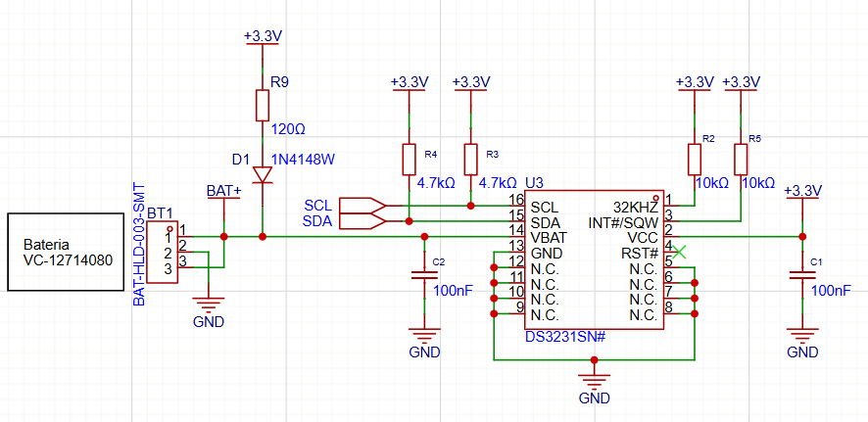Click the wire junction dot on VBAT above C2
This screenshot has height=422, width=868.
424,237
